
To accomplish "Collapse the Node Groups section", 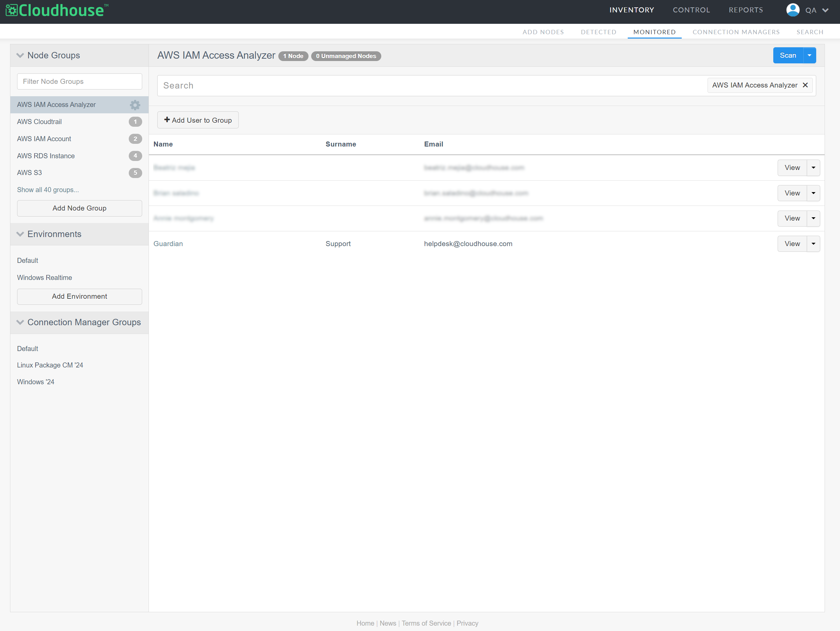I will [20, 55].
